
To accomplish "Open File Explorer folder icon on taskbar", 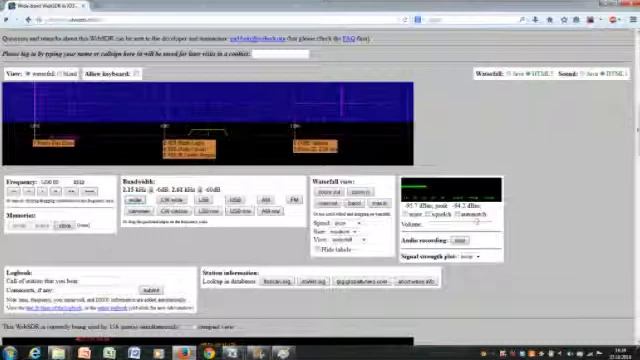I will 58,353.
